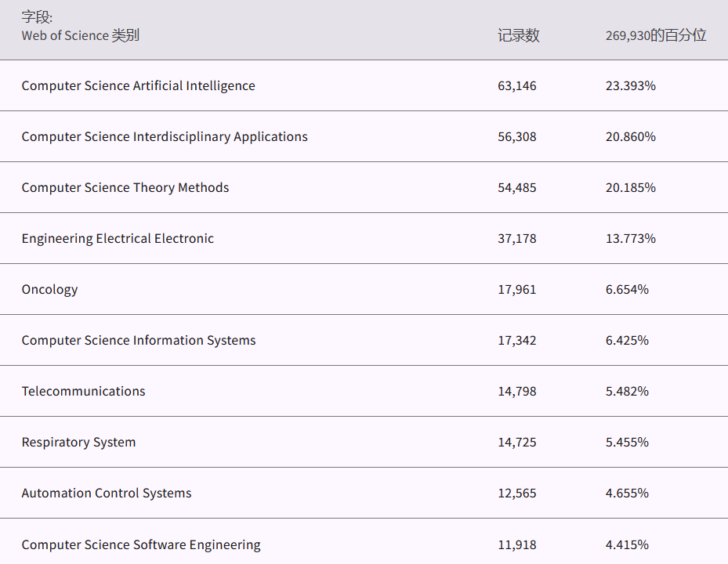Image resolution: width=728 pixels, height=564 pixels.
Task: Select the record count 56,308
Action: point(517,137)
